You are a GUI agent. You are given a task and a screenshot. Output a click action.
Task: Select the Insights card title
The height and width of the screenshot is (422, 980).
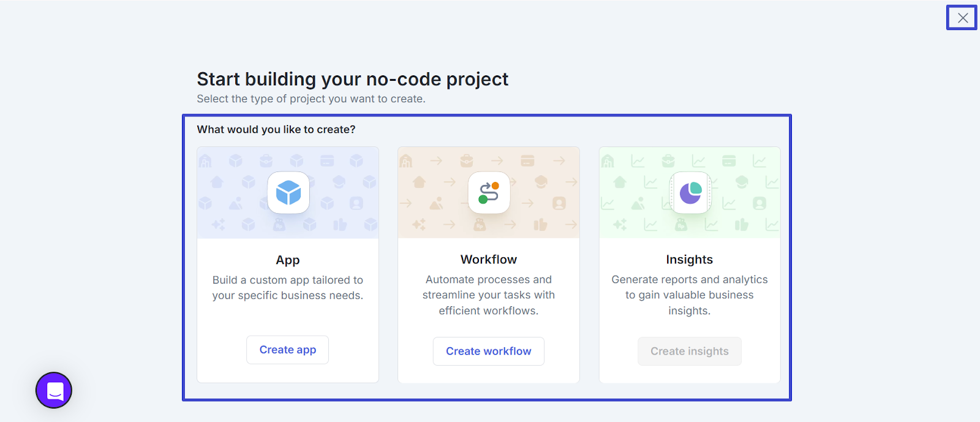coord(690,260)
